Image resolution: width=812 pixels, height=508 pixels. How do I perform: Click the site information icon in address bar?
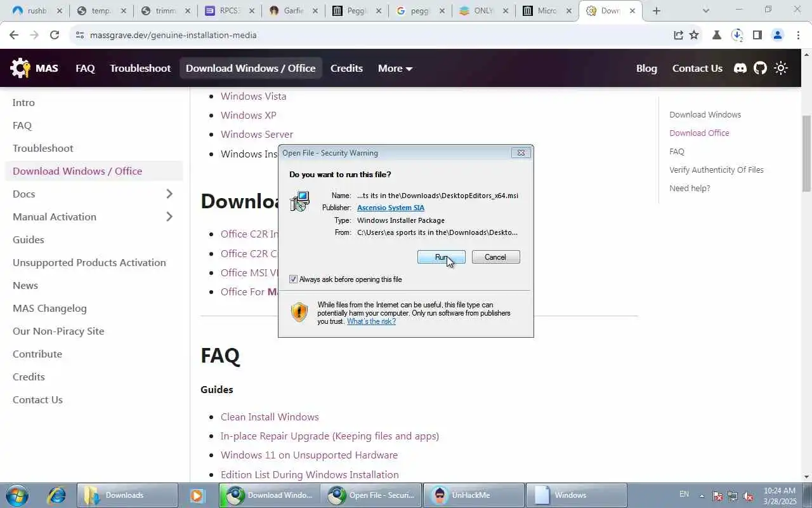tap(79, 35)
